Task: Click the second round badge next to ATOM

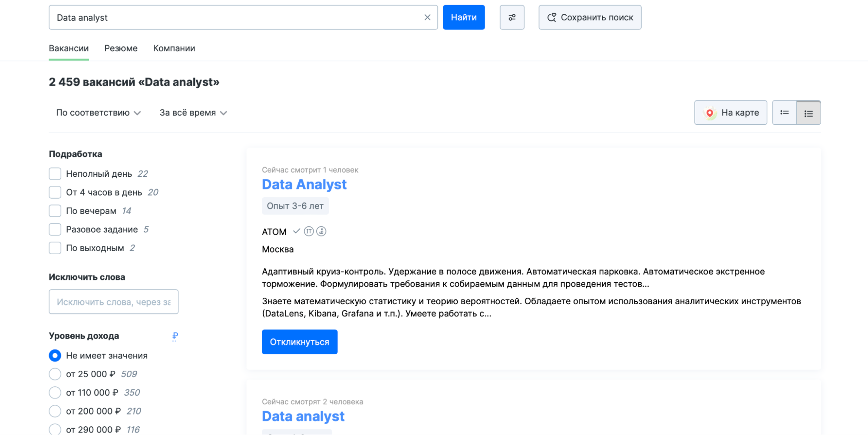Action: coord(321,231)
